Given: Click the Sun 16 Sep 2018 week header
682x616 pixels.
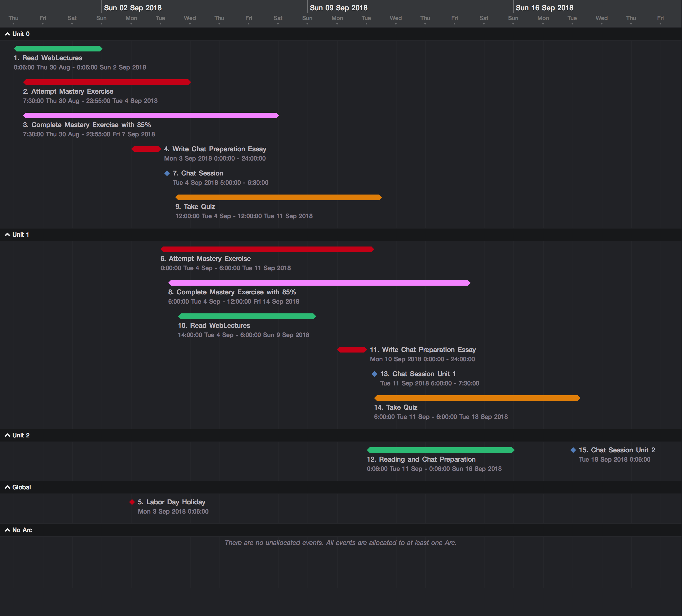Looking at the screenshot, I should tap(544, 8).
